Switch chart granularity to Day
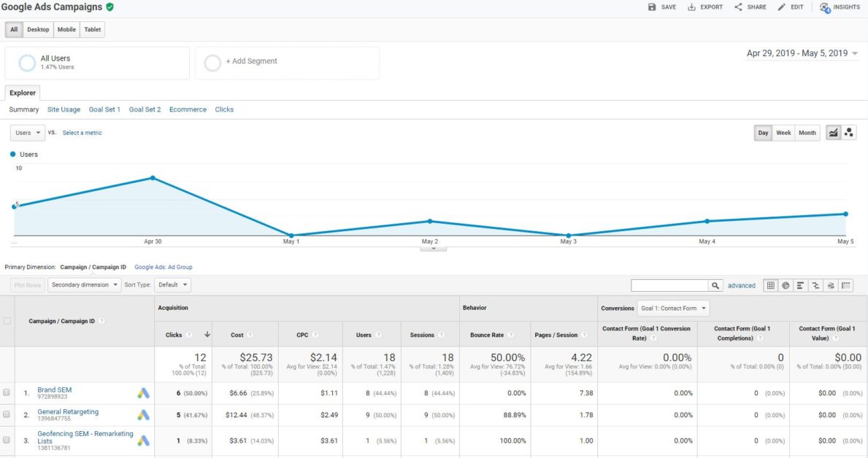This screenshot has height=458, width=868. (764, 133)
